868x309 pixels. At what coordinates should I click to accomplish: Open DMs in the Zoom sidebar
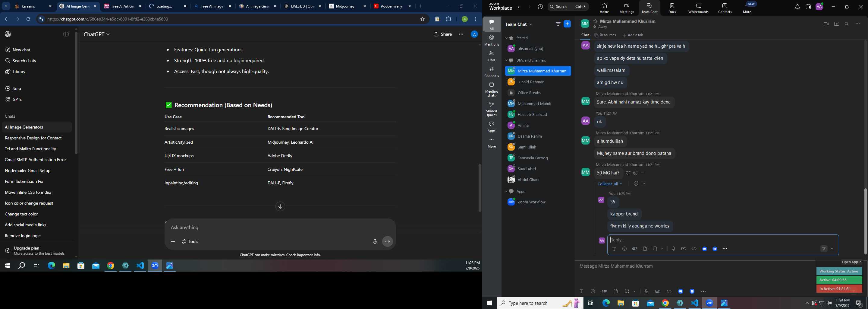click(492, 56)
